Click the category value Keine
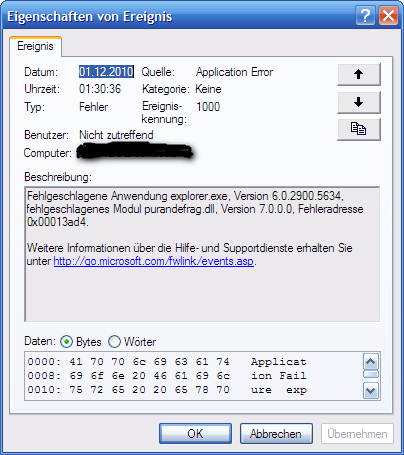 208,89
